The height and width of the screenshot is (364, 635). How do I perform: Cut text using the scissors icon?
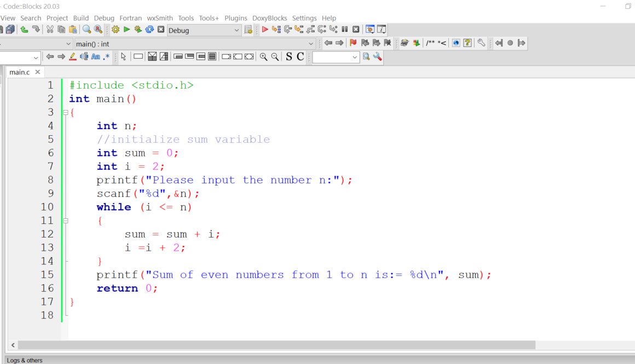[x=50, y=30]
